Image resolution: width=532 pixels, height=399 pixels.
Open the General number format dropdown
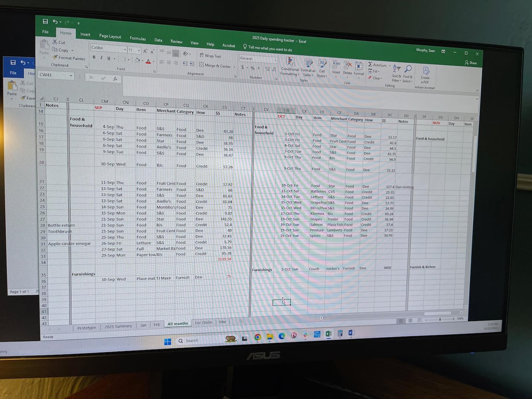[x=275, y=60]
